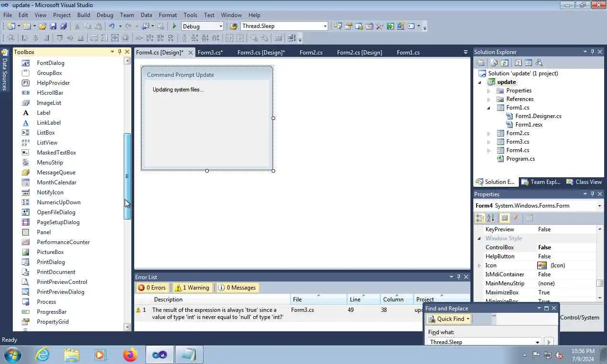Open the Format menu
Screen dimensions: 607x364
[168, 15]
